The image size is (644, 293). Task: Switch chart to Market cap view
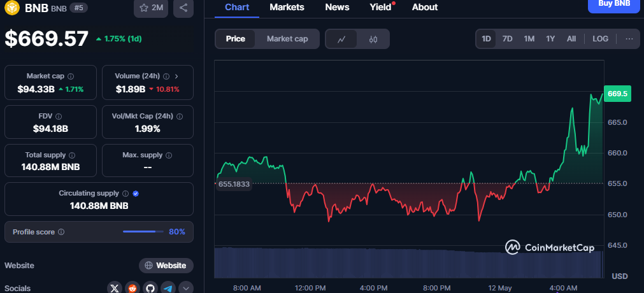(287, 39)
